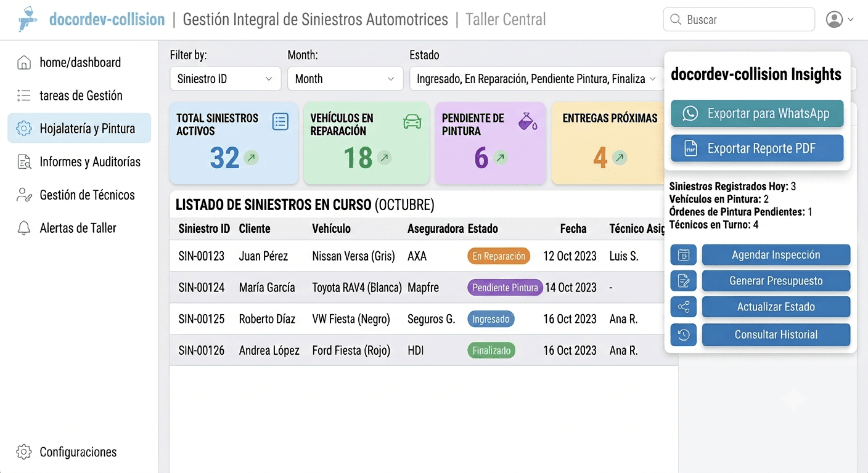The width and height of the screenshot is (868, 473).
Task: Click the list icon on Total Siniestros card
Action: 280,122
